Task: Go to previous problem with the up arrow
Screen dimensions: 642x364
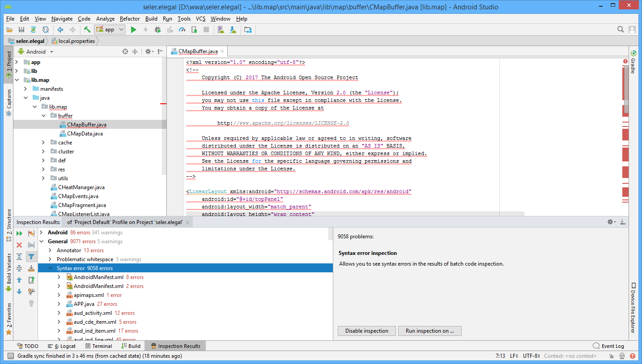Action: (19, 280)
